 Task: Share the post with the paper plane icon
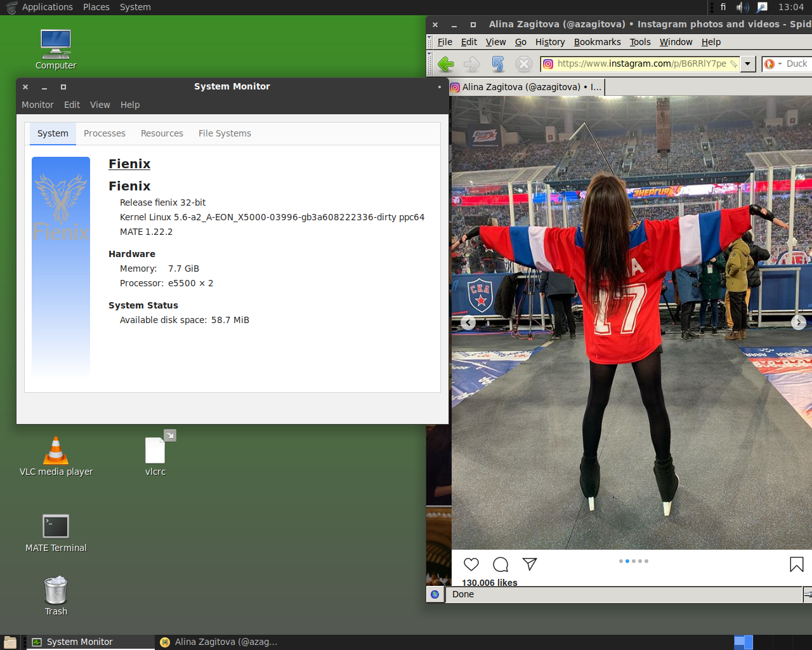tap(530, 564)
